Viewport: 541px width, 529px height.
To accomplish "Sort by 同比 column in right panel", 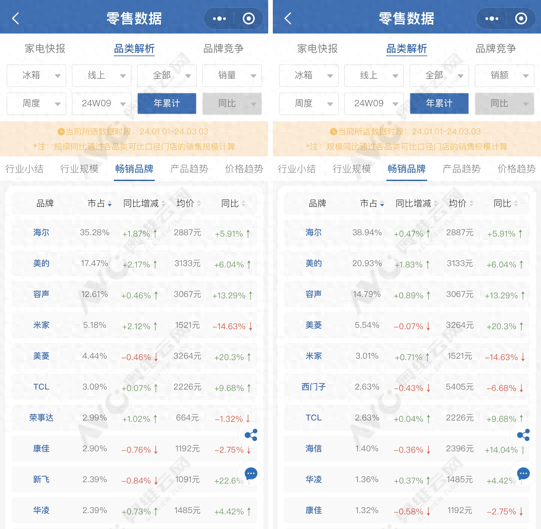I will [x=506, y=204].
